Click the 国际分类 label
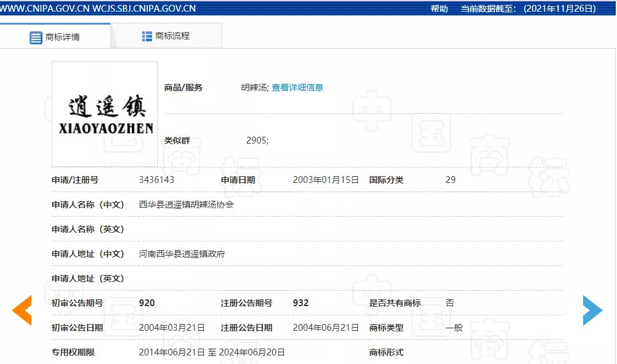617x364 pixels. coord(387,180)
